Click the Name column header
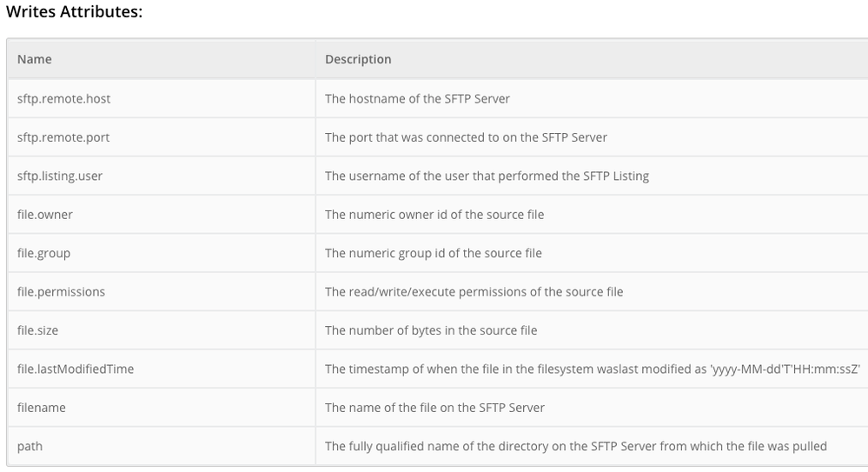Screen dimensions: 868x472 tap(35, 59)
